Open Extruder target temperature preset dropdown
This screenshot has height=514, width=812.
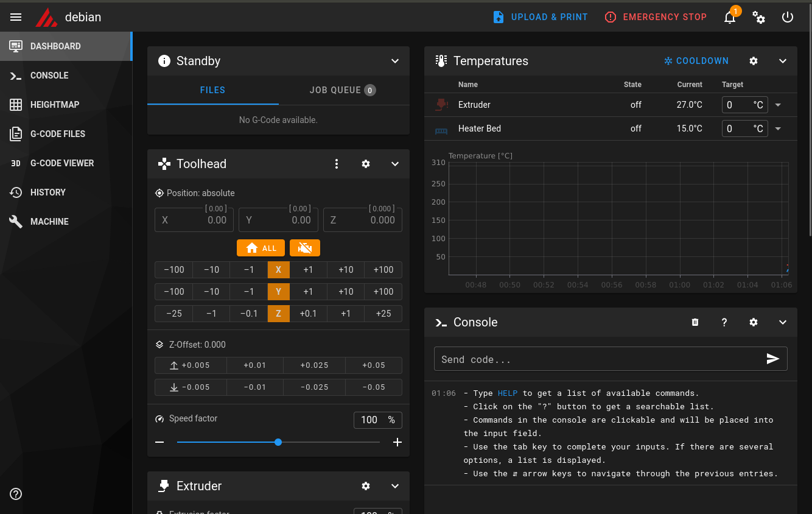778,105
